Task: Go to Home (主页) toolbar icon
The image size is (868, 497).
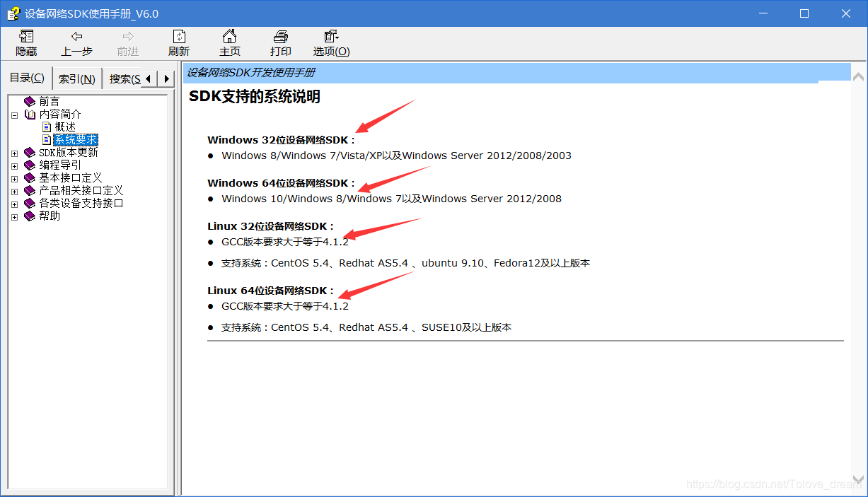Action: (x=230, y=37)
